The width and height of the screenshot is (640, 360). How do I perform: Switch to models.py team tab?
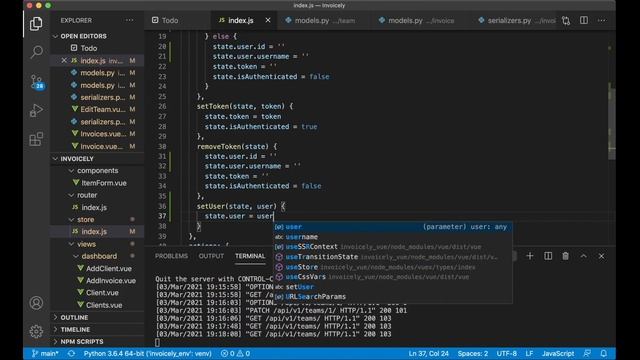[x=323, y=20]
